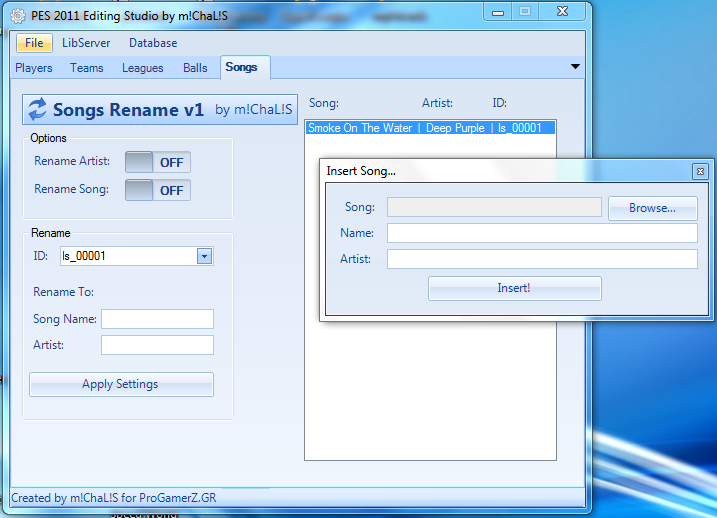Switch to the Teams tab

point(87,68)
